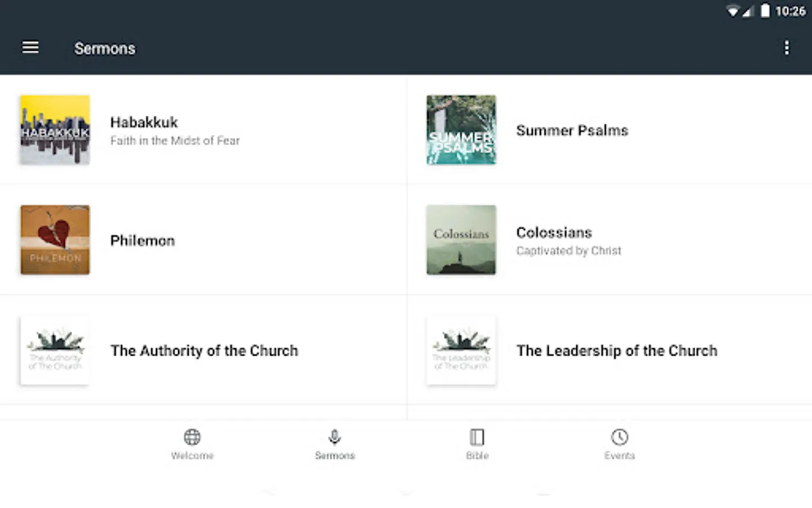The image size is (812, 508).
Task: Click the Habakkuk series title
Action: [x=144, y=122]
